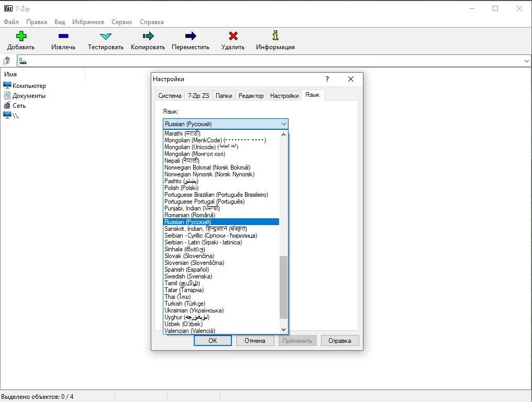
Task: Select Sanskrit, Indian language
Action: coord(221,229)
